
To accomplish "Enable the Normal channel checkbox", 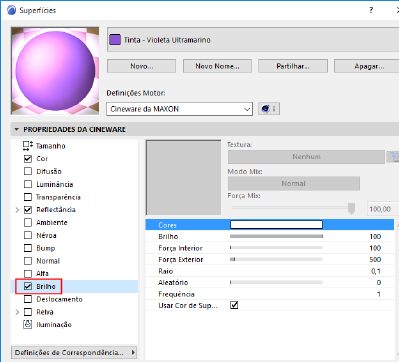I will (28, 261).
